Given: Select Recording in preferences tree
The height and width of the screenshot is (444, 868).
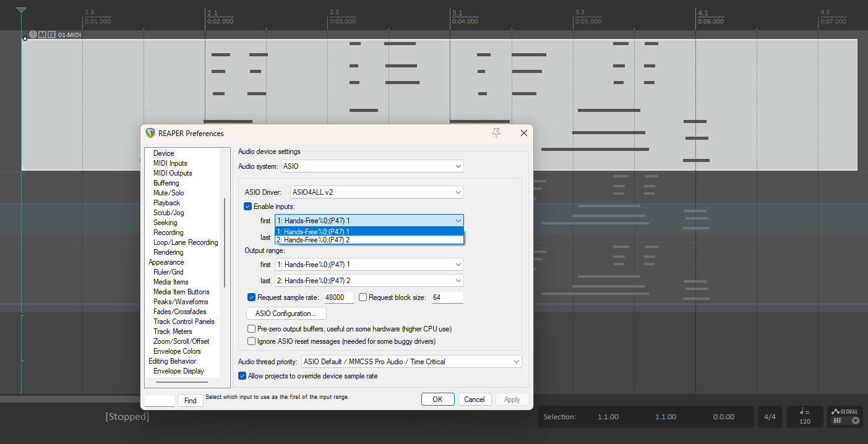Looking at the screenshot, I should [x=168, y=233].
